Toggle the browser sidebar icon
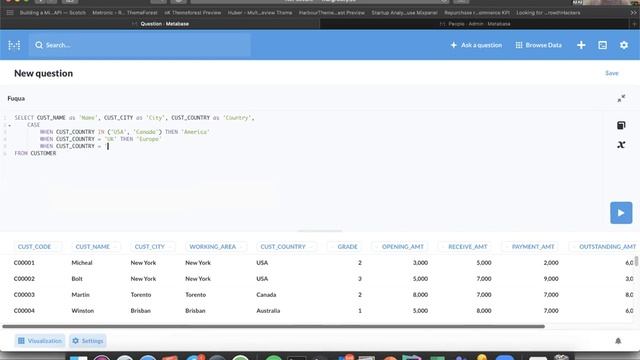Screen dimensions: 640x360 coord(10,13)
